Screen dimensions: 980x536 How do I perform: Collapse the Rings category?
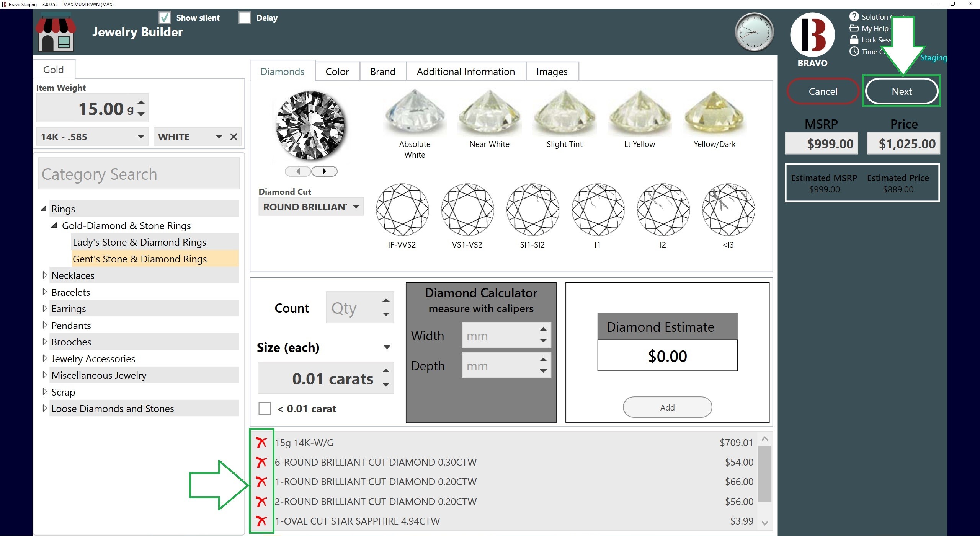(x=44, y=209)
